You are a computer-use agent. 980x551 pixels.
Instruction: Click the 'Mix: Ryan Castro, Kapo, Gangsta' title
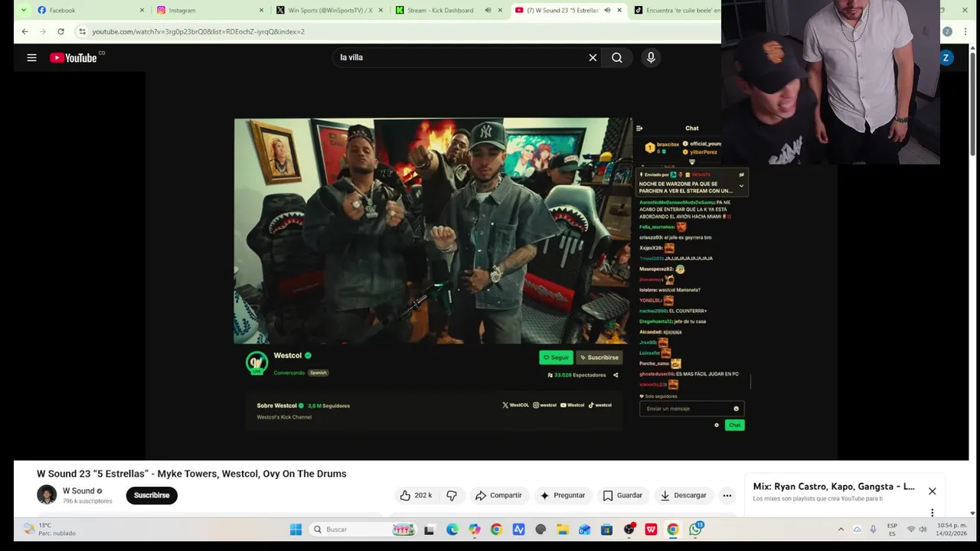pyautogui.click(x=833, y=486)
